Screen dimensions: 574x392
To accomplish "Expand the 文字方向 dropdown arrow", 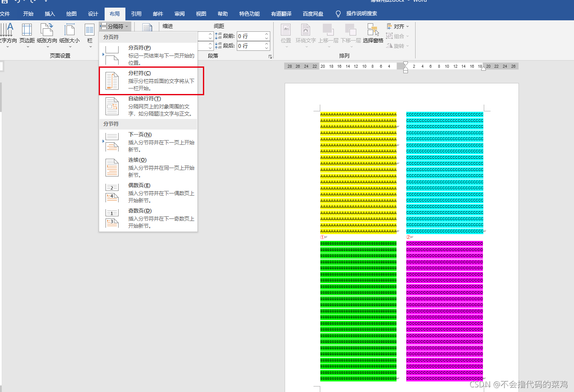I will coord(7,47).
